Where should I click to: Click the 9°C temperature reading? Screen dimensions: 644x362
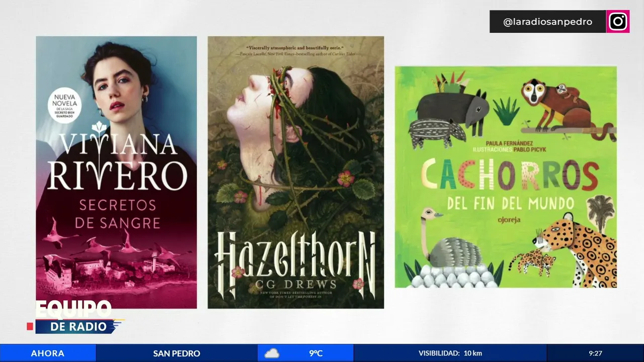click(316, 353)
